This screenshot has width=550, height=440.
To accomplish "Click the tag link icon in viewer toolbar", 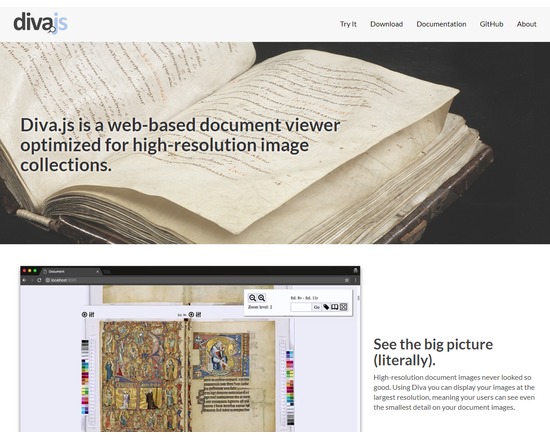I will [x=326, y=307].
